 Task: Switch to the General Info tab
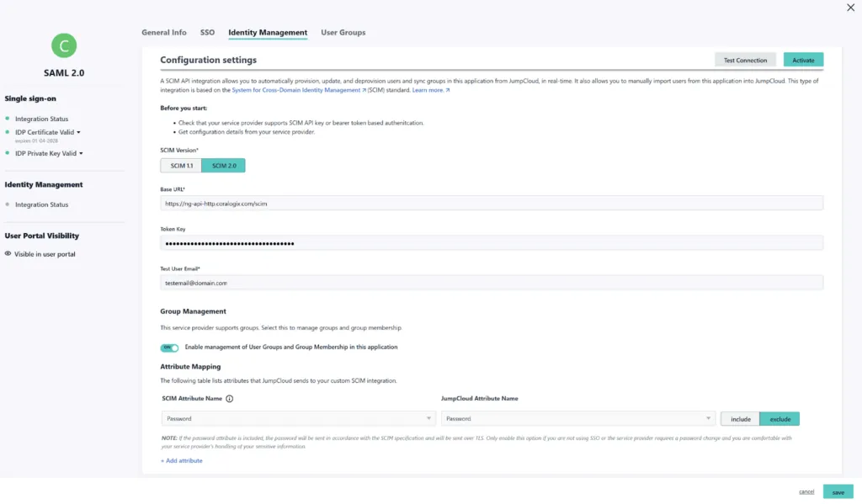[164, 33]
